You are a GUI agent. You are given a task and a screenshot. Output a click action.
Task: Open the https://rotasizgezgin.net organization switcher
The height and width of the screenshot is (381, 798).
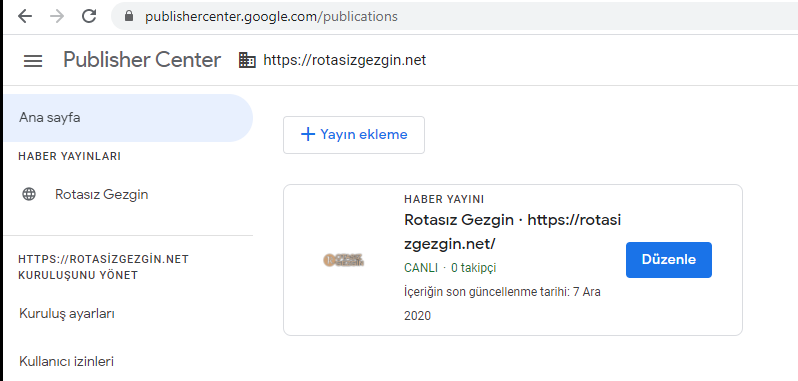tap(345, 61)
